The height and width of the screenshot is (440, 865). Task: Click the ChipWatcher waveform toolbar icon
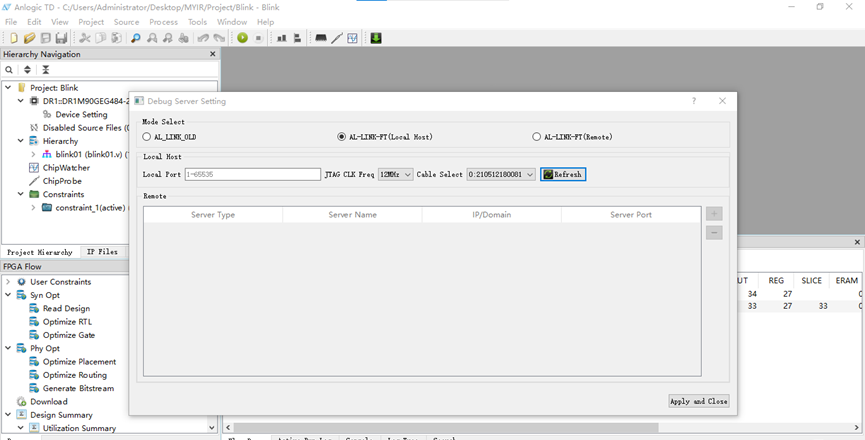(353, 38)
